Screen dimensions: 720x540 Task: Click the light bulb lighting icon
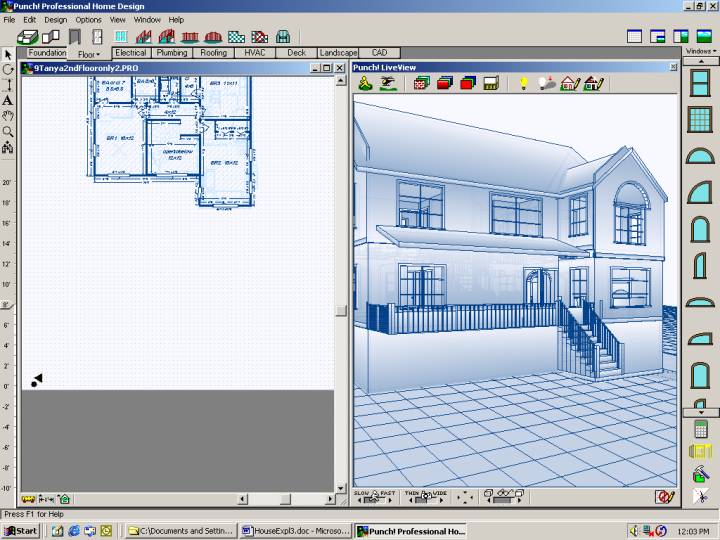523,84
